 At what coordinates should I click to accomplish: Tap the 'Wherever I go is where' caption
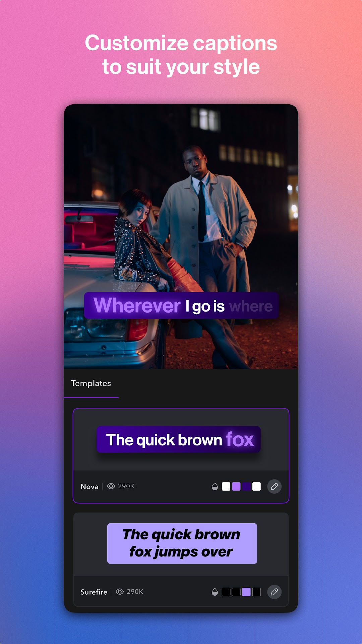pos(181,306)
